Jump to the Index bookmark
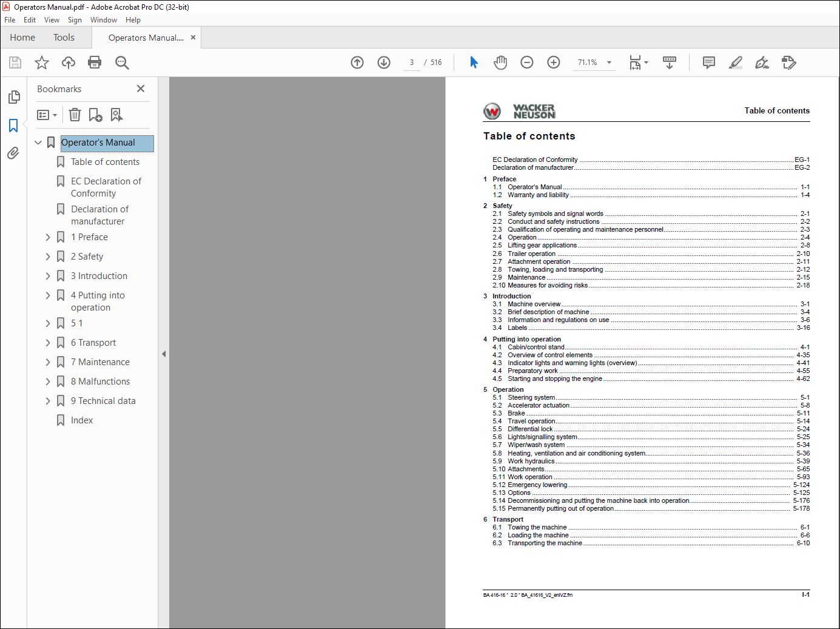The width and height of the screenshot is (840, 629). pos(82,420)
